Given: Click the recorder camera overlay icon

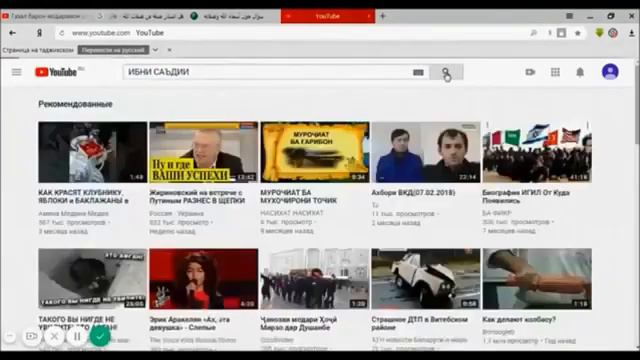Looking at the screenshot, I should pyautogui.click(x=31, y=336).
